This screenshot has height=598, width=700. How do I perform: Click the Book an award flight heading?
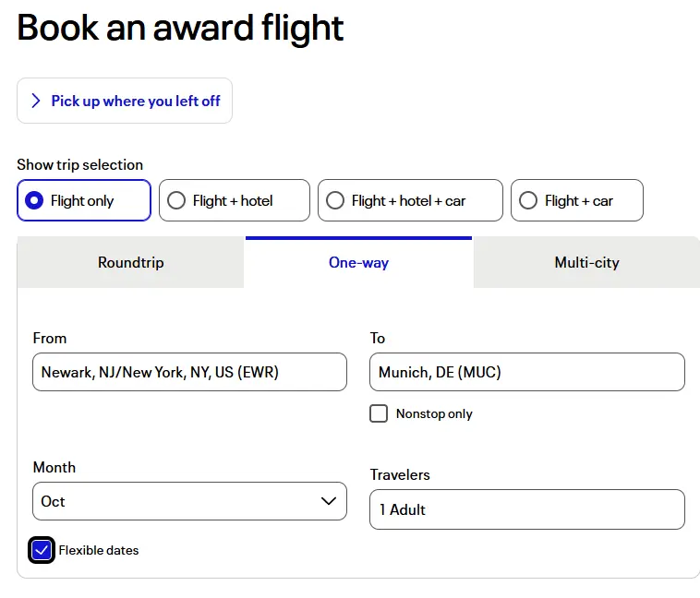pyautogui.click(x=180, y=28)
